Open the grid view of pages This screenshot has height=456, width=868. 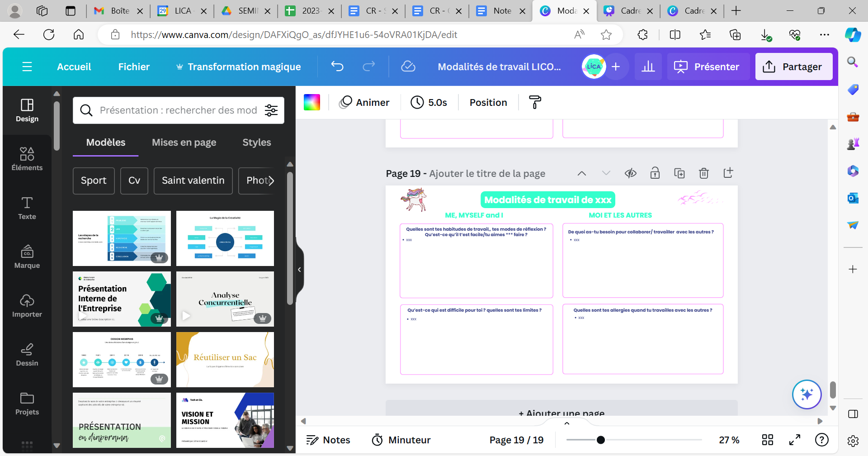[x=767, y=440]
